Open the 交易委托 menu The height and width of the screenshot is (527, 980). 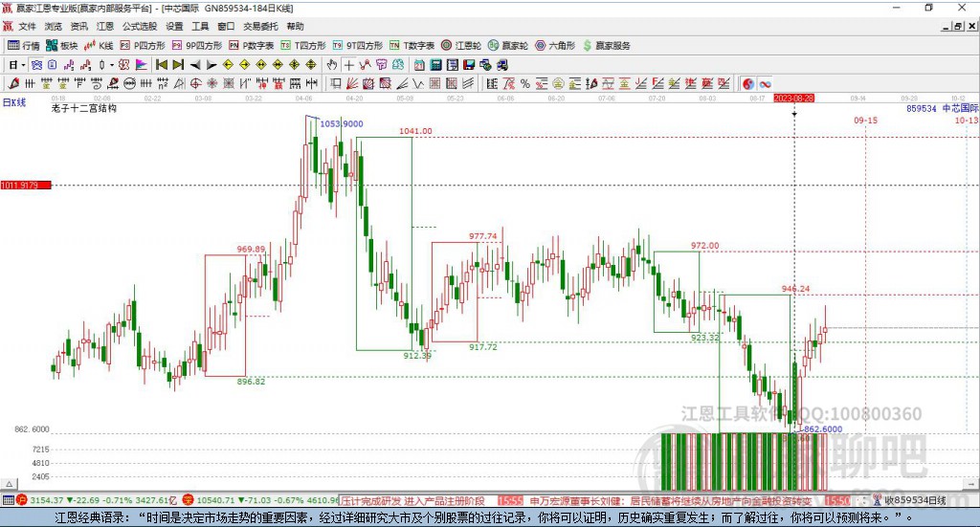pyautogui.click(x=260, y=26)
